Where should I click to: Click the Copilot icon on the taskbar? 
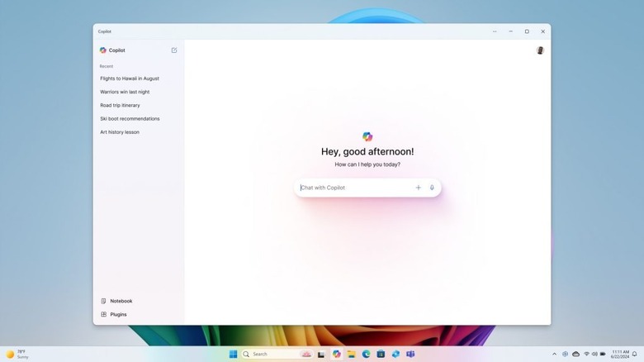337,354
